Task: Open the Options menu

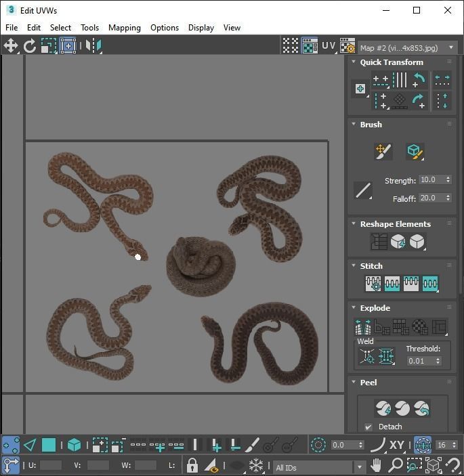Action: pos(165,28)
